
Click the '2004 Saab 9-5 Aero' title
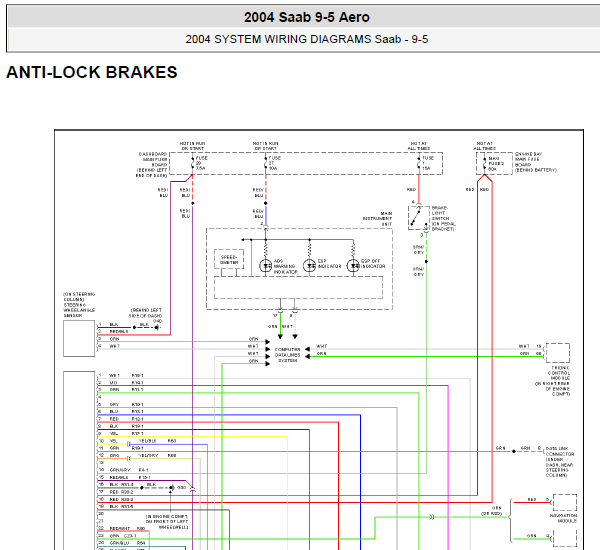(x=307, y=17)
